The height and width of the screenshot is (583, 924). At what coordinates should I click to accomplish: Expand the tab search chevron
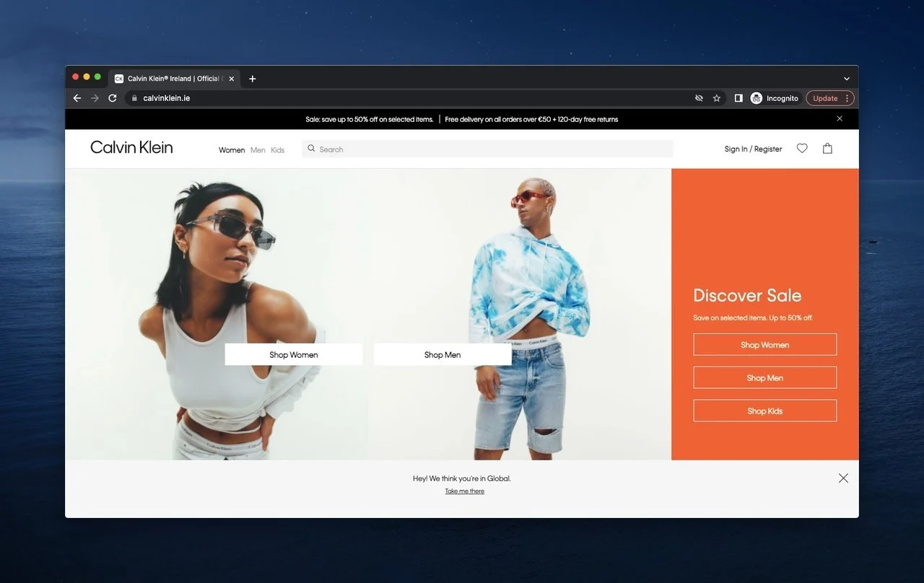[x=847, y=79]
